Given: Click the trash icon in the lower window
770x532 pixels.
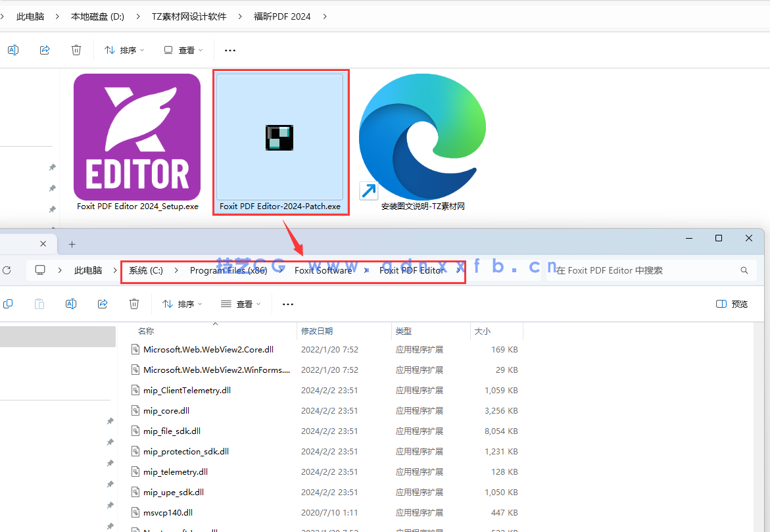Looking at the screenshot, I should 134,304.
